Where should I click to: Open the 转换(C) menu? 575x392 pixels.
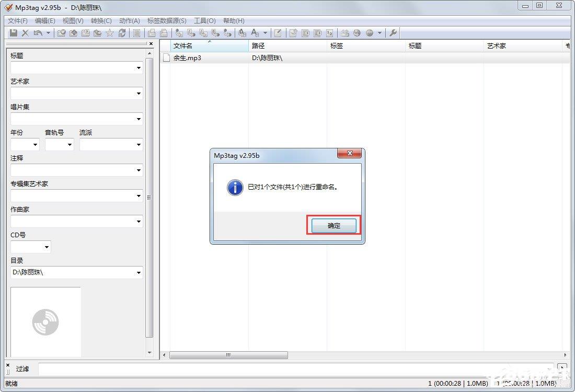point(101,21)
